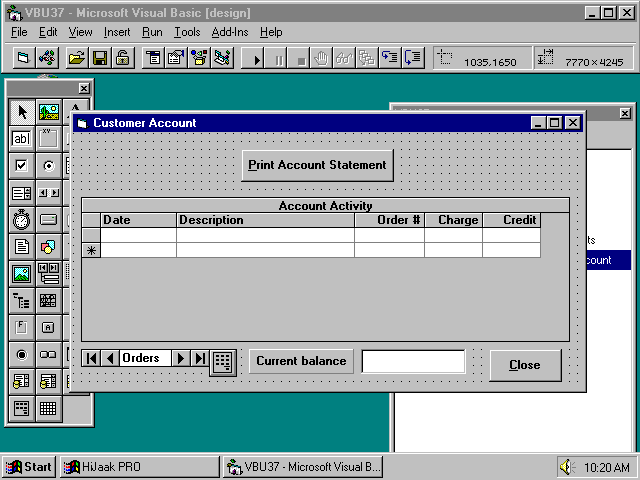Open the Add-Ins menu
640x480 pixels.
[x=230, y=32]
